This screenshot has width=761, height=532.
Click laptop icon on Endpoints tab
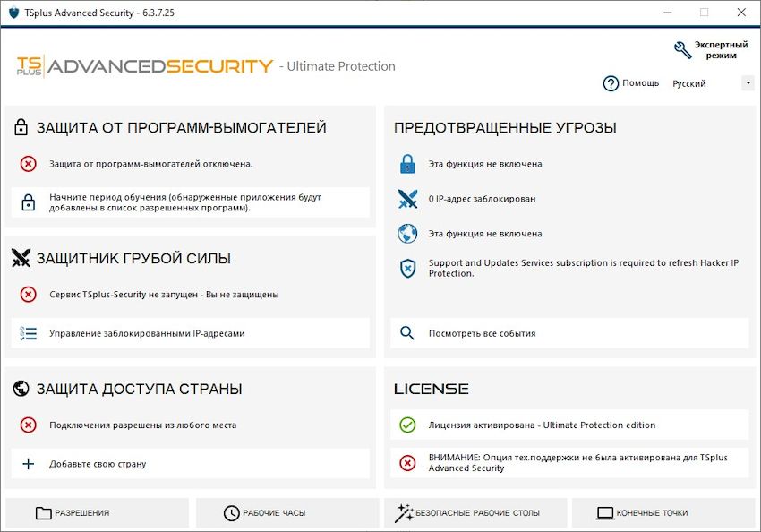(x=605, y=513)
